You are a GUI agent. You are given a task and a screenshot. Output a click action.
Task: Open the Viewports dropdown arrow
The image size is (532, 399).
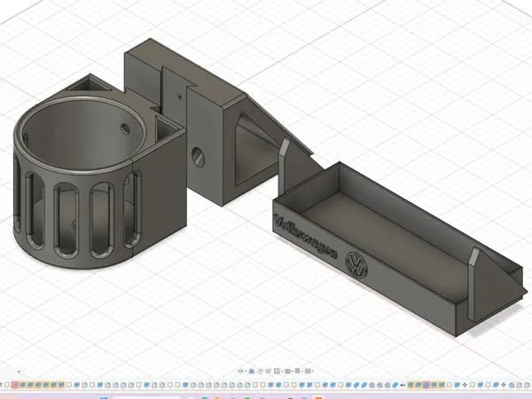point(312,372)
